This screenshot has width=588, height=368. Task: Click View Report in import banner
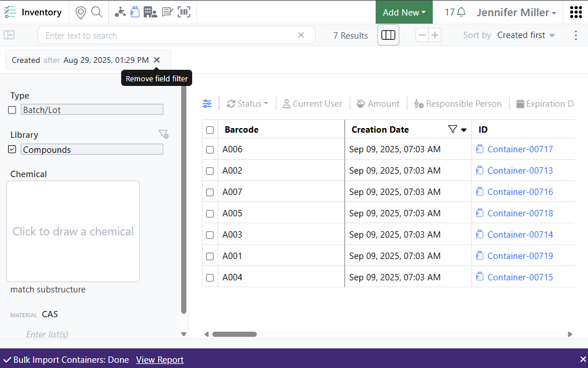tap(160, 360)
